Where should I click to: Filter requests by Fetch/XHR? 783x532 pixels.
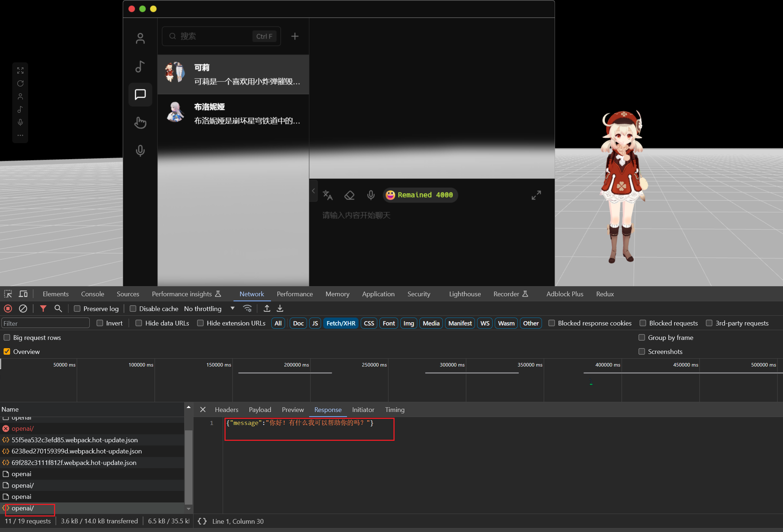click(x=341, y=323)
